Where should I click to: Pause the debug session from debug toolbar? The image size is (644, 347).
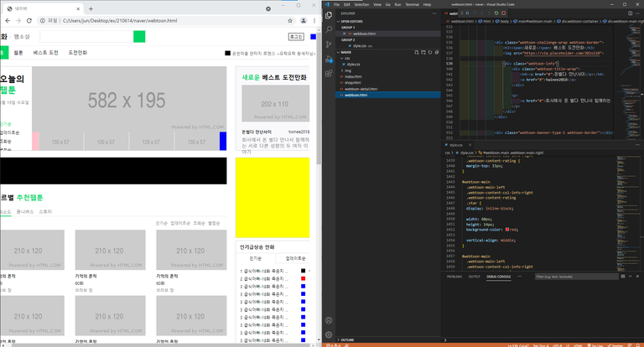click(467, 13)
